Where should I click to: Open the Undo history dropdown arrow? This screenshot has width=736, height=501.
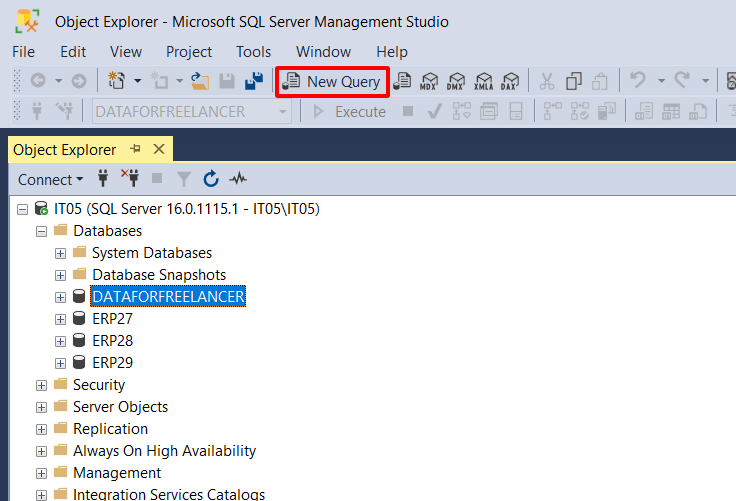[x=661, y=81]
